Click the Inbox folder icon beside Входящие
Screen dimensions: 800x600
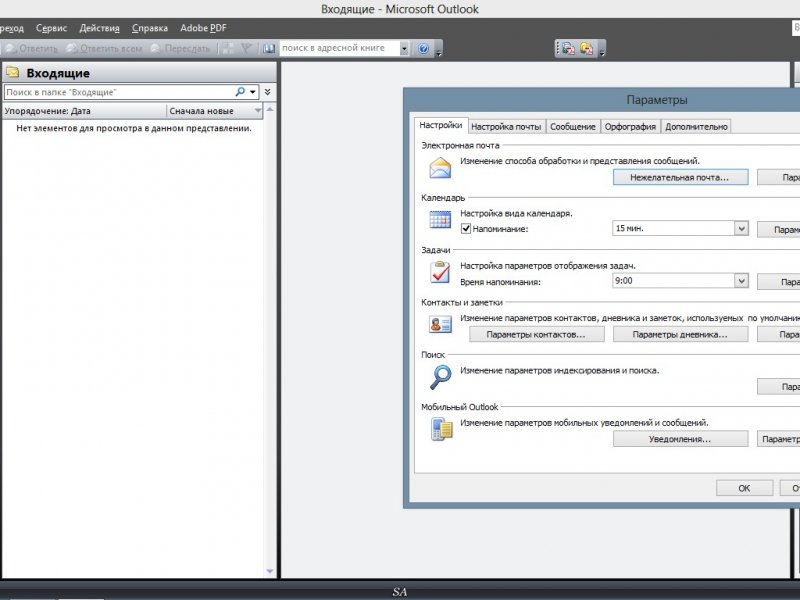13,72
